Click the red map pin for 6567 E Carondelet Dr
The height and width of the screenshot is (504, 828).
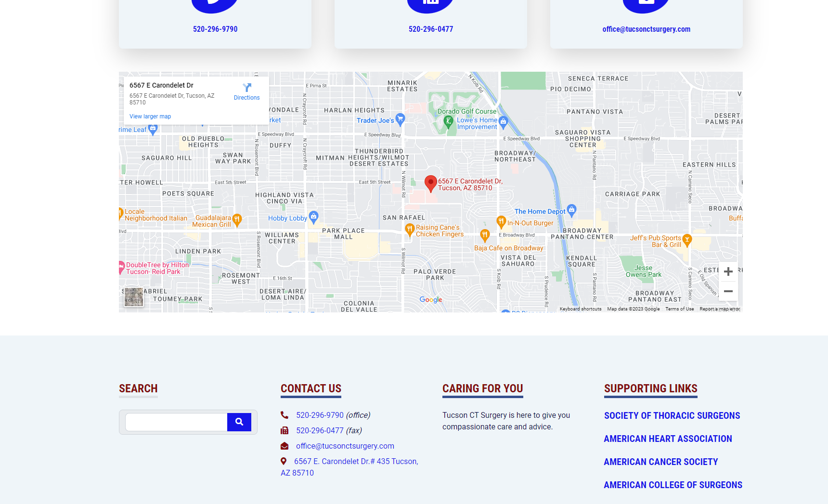coord(431,183)
